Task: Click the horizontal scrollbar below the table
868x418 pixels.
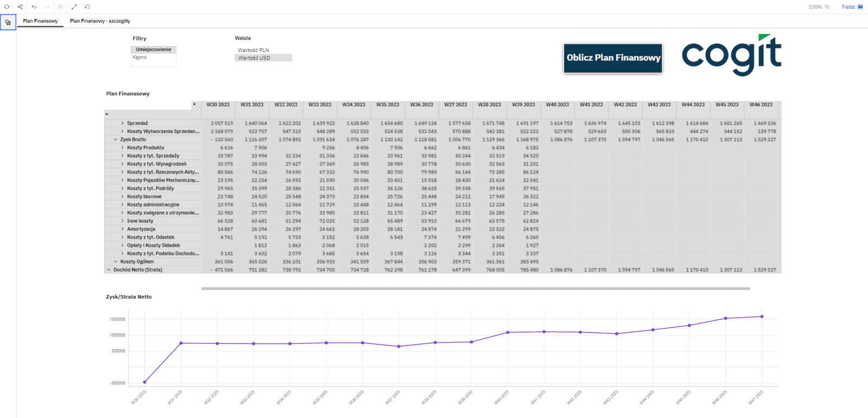Action: (475, 288)
